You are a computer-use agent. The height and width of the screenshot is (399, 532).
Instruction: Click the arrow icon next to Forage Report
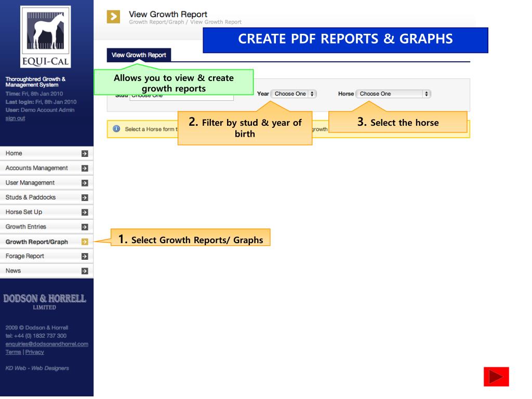point(85,257)
